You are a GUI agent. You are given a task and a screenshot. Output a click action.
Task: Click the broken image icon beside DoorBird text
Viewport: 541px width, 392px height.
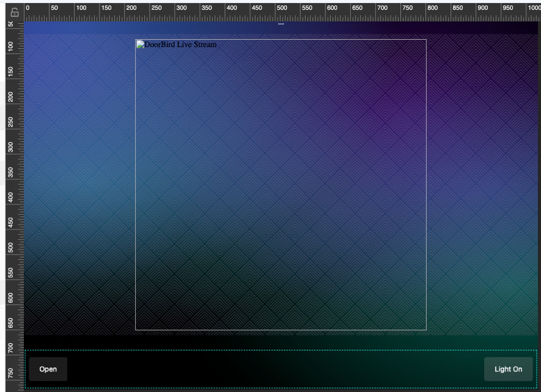(140, 45)
